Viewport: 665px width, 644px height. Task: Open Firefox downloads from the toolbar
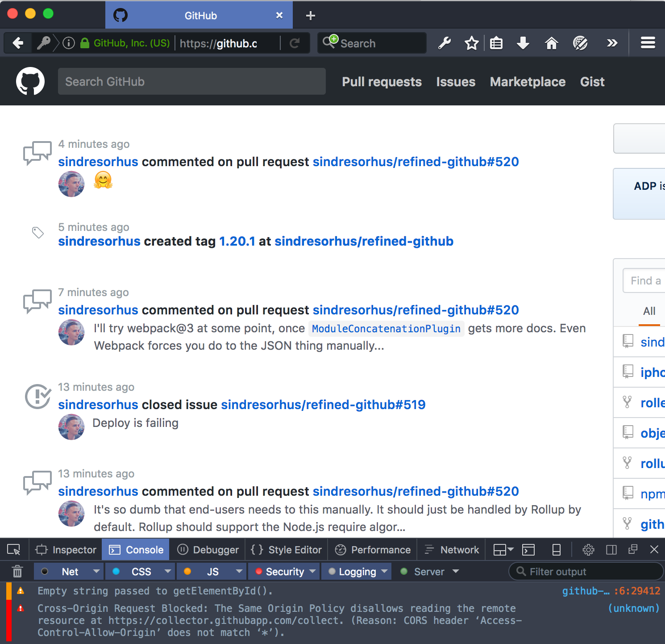click(523, 43)
